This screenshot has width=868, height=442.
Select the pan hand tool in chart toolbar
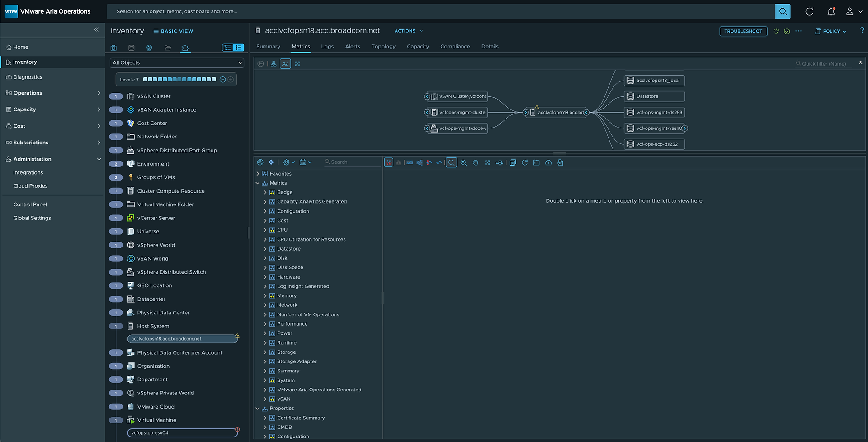coord(476,162)
